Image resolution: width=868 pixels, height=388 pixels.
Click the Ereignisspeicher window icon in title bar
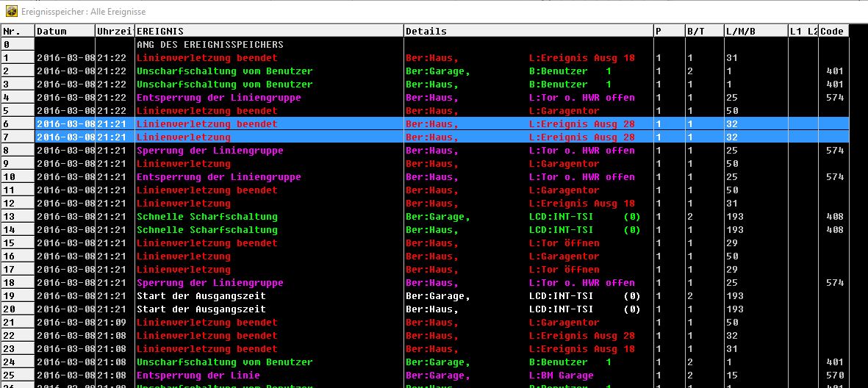[x=12, y=12]
